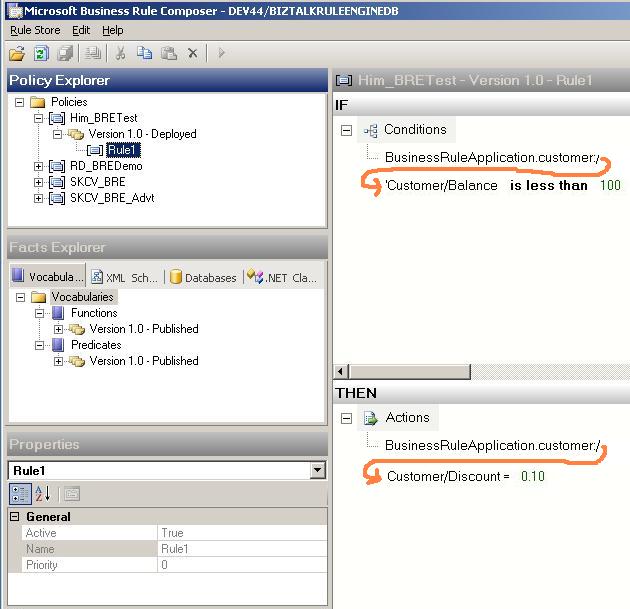Select the RD_BREDemo policy
The height and width of the screenshot is (609, 630).
pos(106,166)
